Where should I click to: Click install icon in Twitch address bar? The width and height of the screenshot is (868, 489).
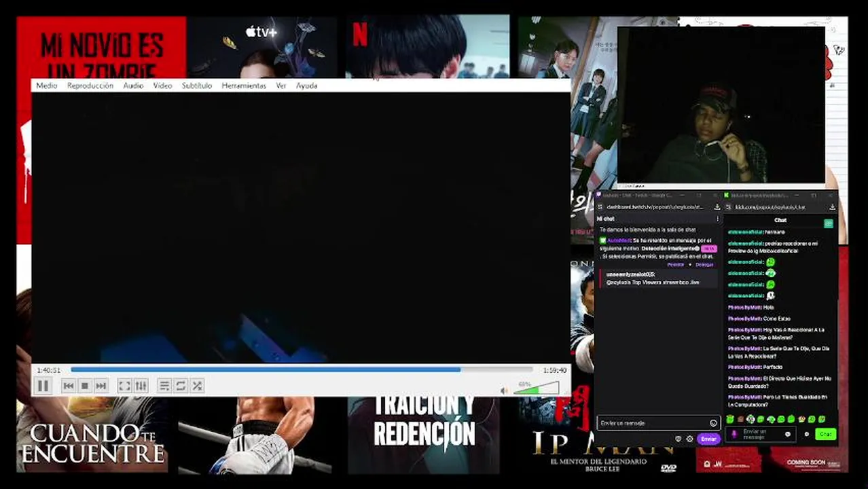(x=717, y=206)
